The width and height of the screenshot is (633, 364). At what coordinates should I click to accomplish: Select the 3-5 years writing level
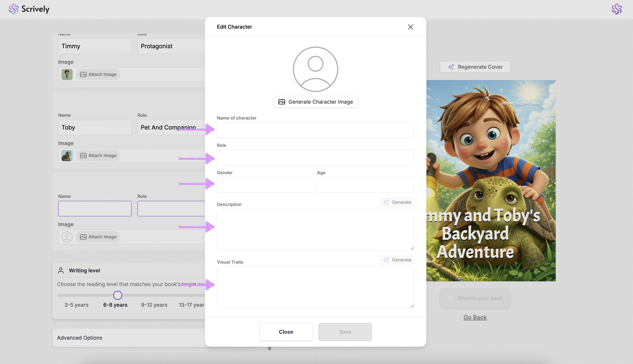(76, 305)
